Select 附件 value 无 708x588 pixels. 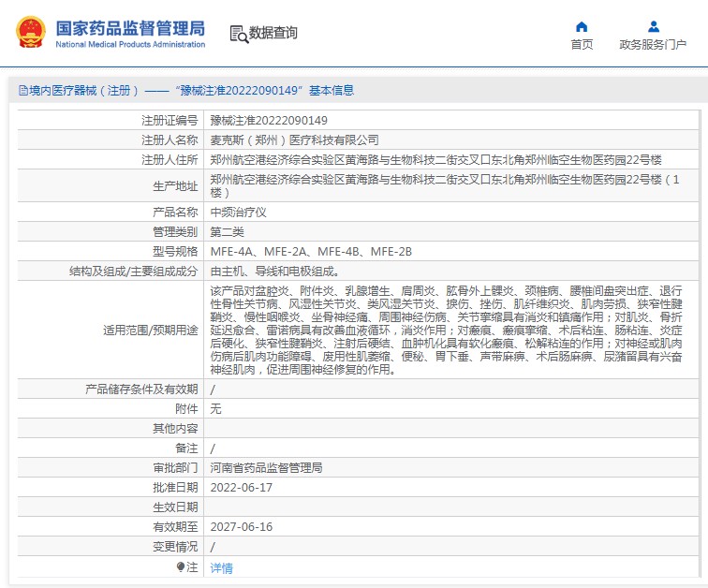click(215, 409)
